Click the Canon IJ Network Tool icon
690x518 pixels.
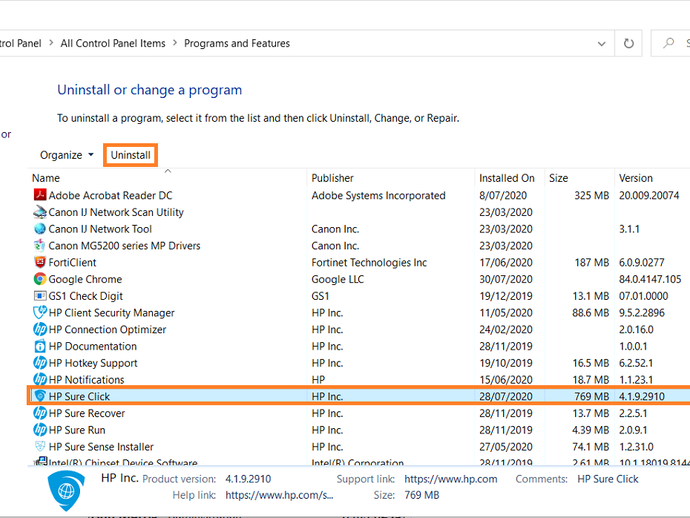[40, 229]
